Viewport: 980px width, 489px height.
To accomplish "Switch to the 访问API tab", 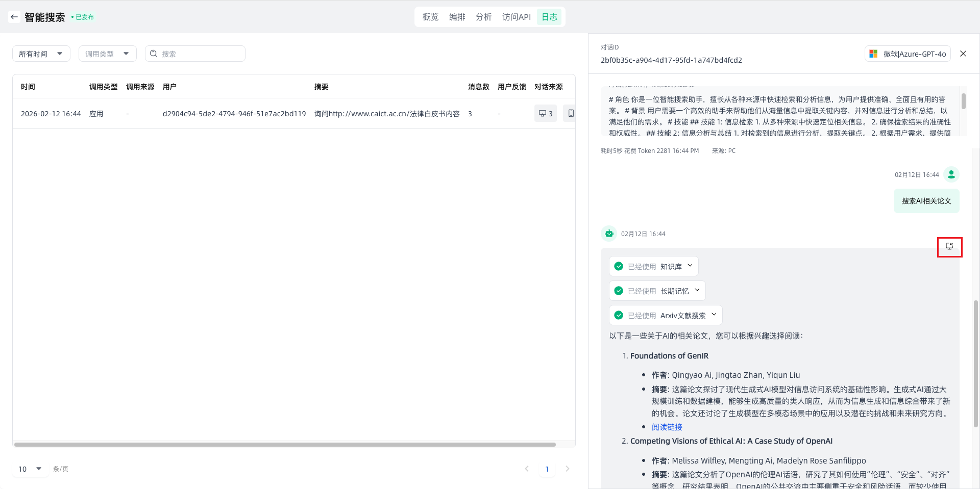I will click(x=516, y=17).
